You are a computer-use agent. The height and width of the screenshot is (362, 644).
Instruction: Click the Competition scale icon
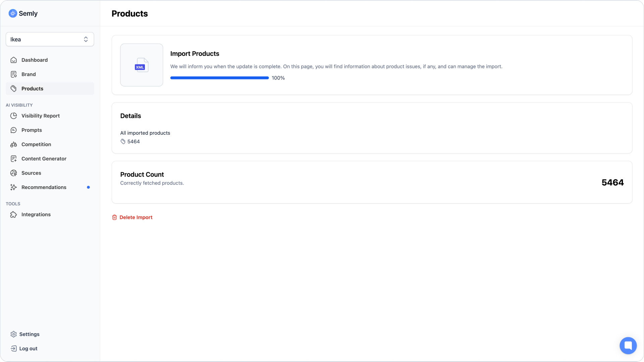pos(13,144)
